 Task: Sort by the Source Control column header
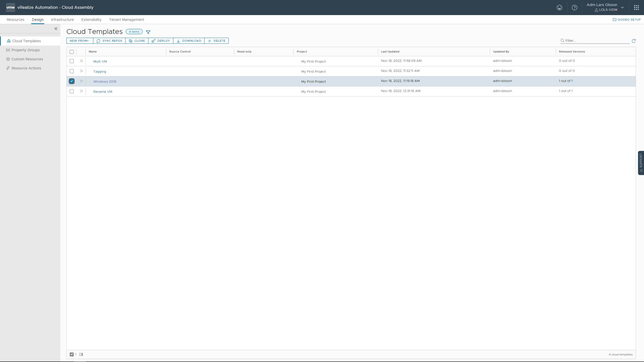[x=180, y=52]
